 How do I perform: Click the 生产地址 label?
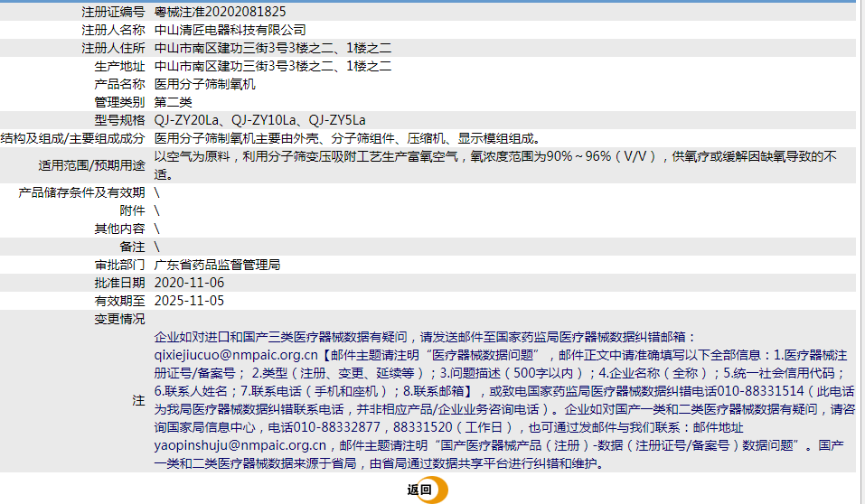[x=119, y=66]
